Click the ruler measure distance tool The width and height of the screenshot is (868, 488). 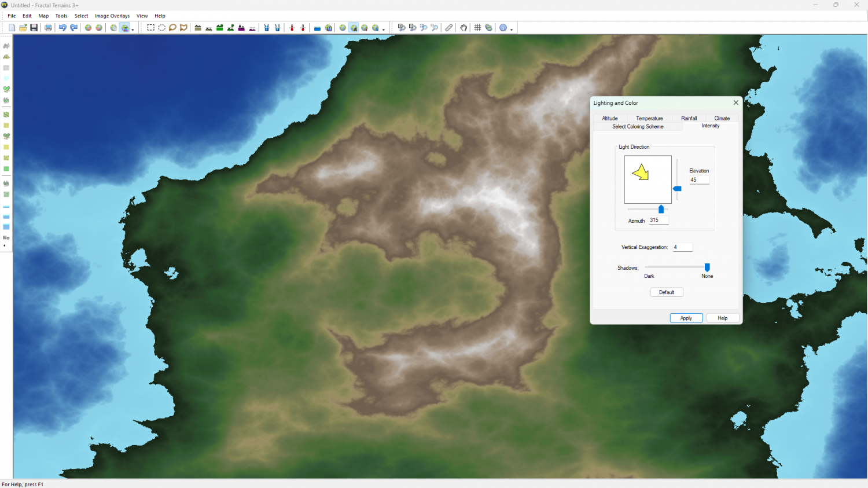[449, 28]
